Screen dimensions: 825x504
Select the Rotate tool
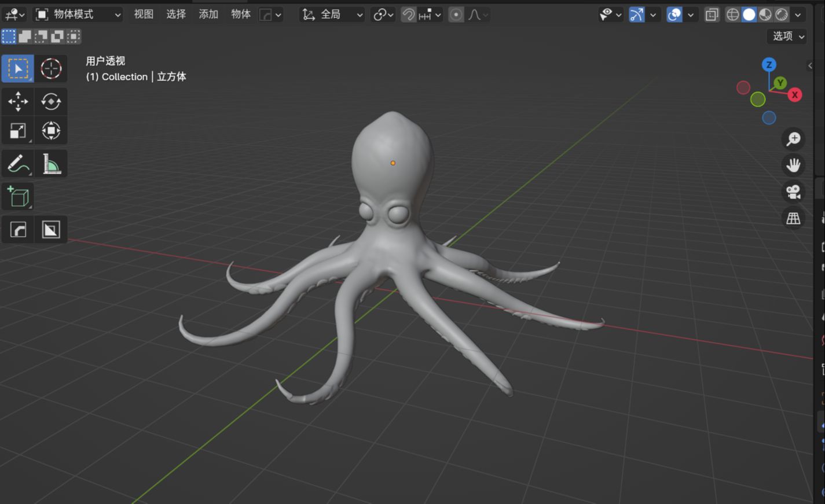pos(51,101)
